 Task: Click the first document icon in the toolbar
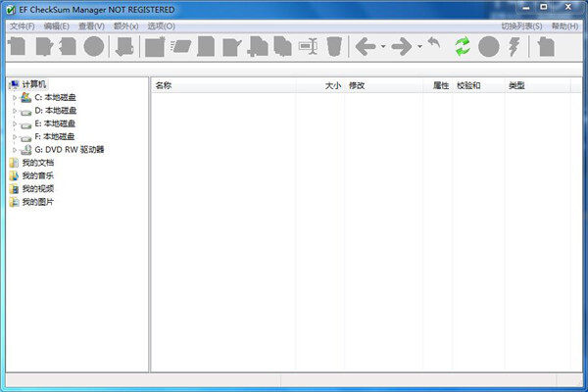click(18, 46)
